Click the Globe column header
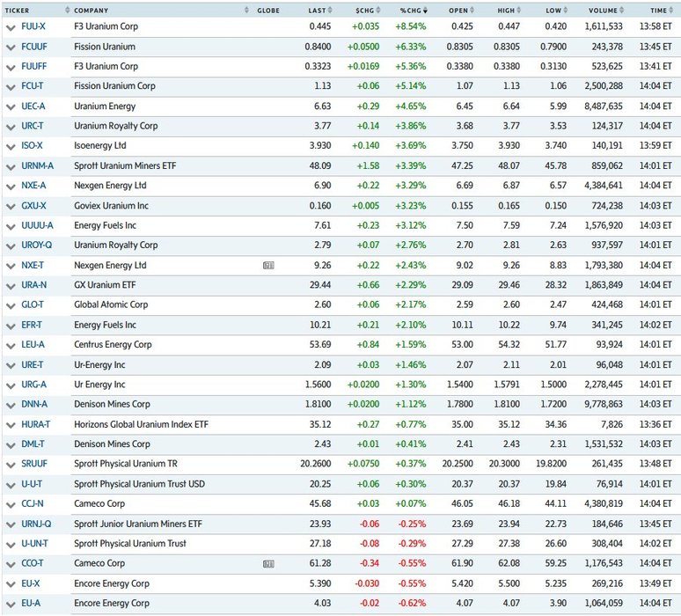681x616 pixels. pos(268,10)
